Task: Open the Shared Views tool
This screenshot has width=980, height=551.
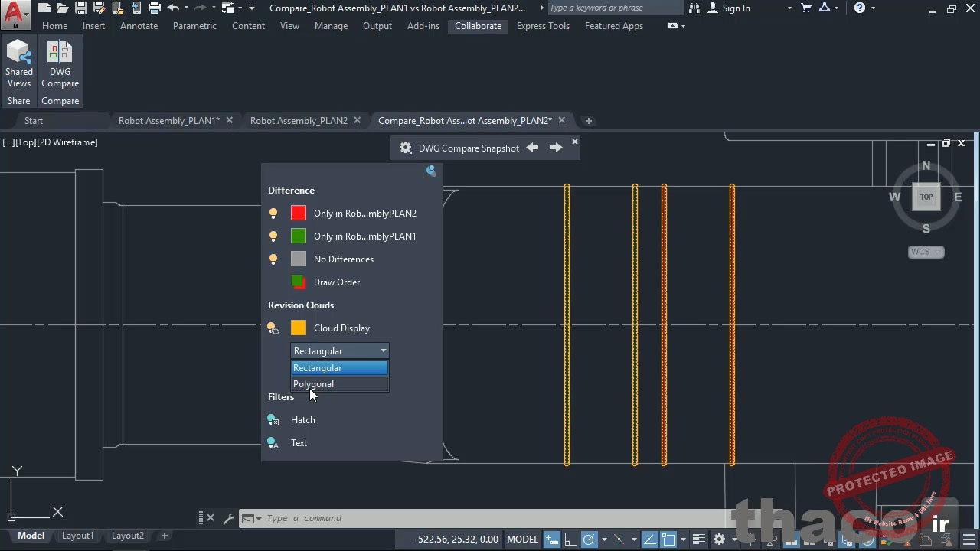Action: point(19,65)
